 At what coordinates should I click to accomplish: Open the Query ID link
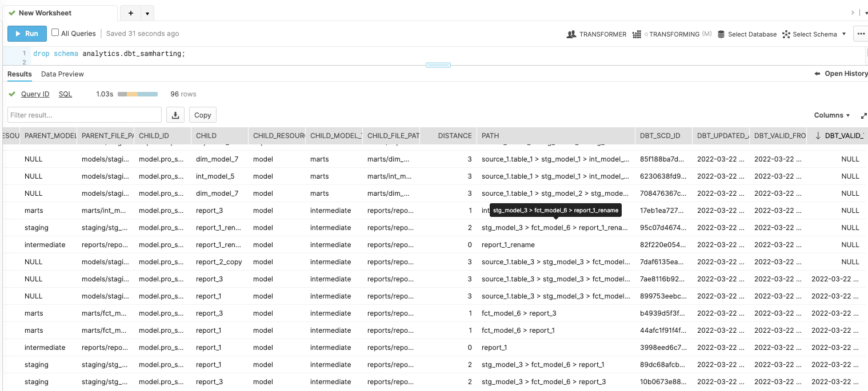[x=35, y=94]
